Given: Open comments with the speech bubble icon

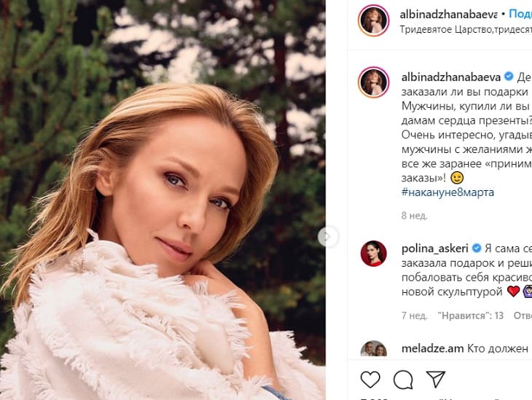Looking at the screenshot, I should [x=403, y=379].
